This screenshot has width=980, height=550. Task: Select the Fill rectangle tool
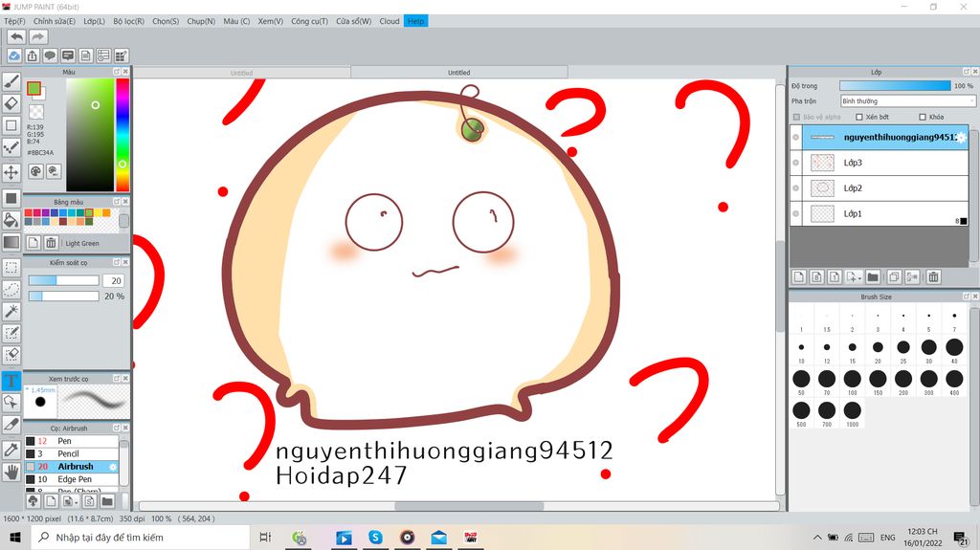pyautogui.click(x=11, y=198)
